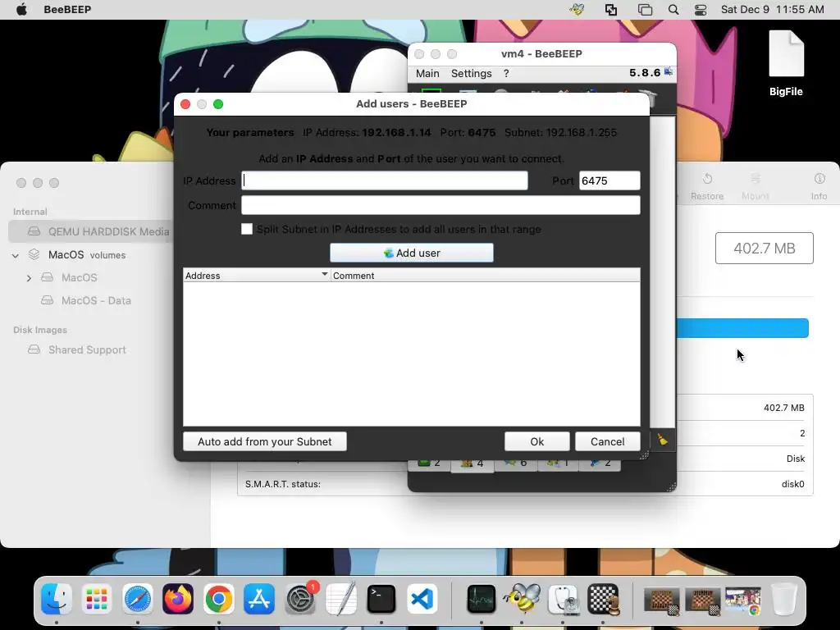Open the ? help menu in the vm4 BeeBEEP window
840x630 pixels.
coord(505,73)
